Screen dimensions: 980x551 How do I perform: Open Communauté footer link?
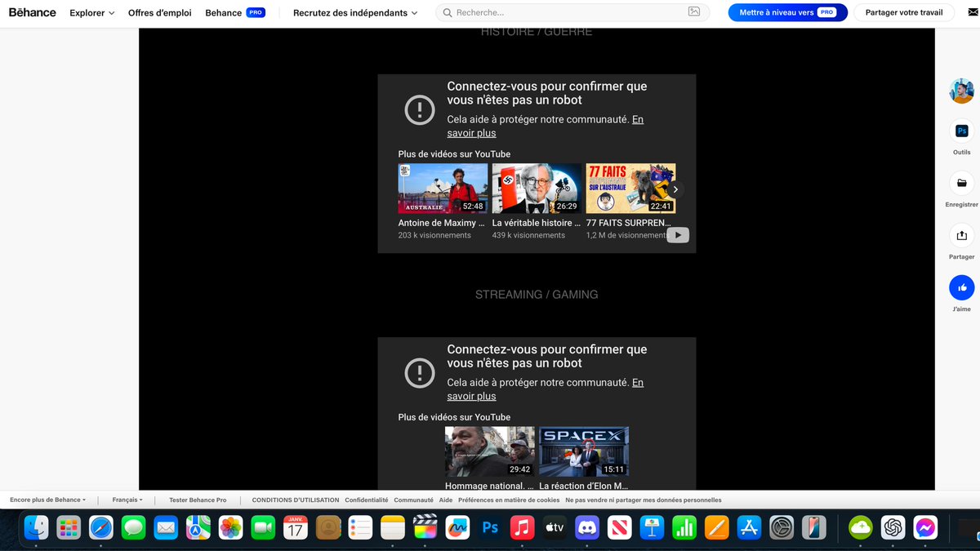413,500
